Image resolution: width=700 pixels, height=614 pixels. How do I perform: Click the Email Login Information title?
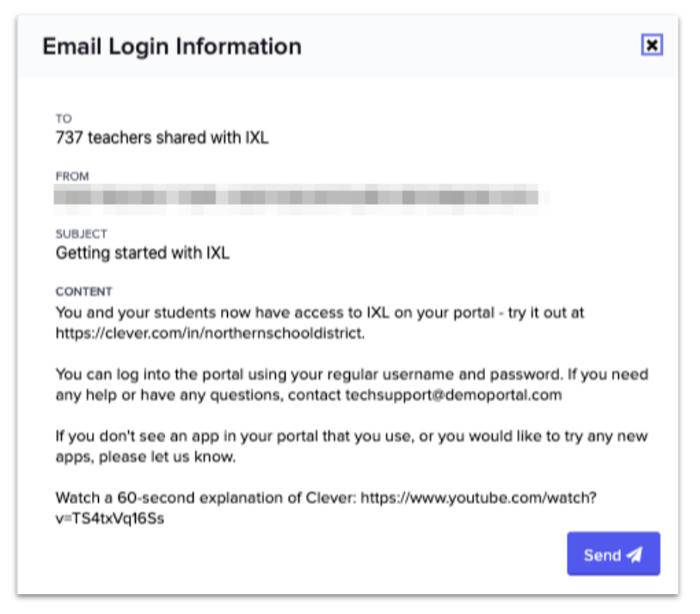pyautogui.click(x=172, y=46)
